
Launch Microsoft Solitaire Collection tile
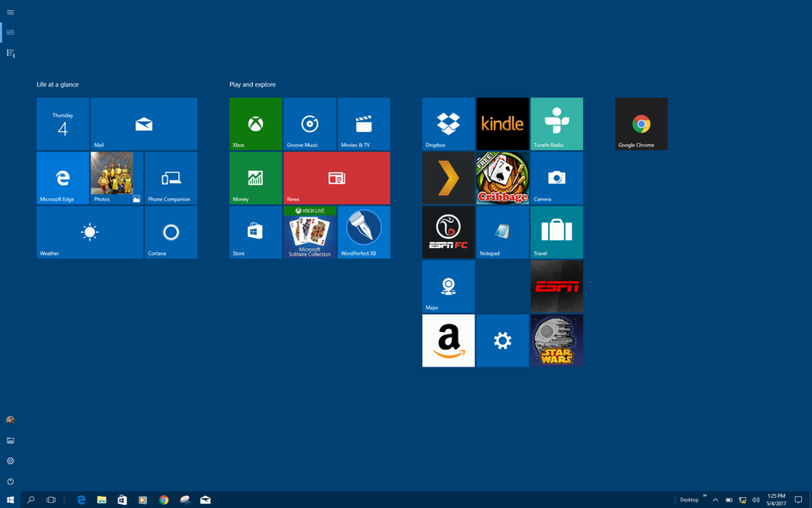310,232
